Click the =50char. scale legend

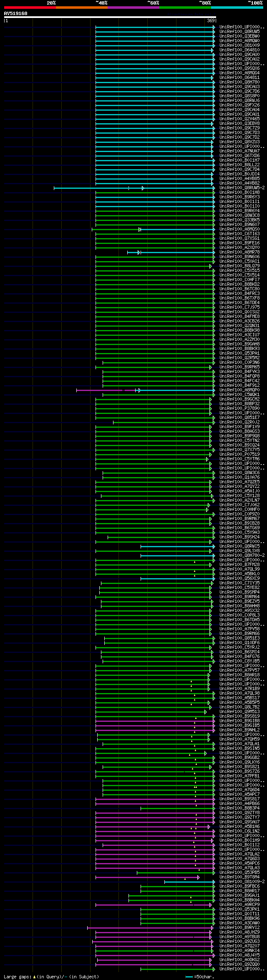pyautogui.click(x=200, y=977)
